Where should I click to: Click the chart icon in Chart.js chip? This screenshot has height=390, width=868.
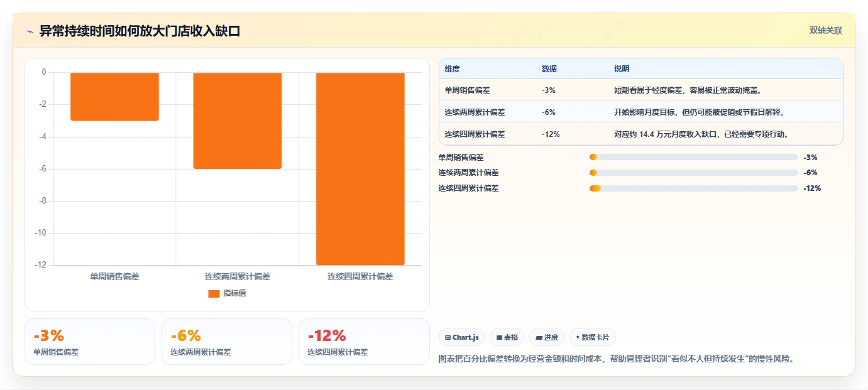tap(448, 338)
